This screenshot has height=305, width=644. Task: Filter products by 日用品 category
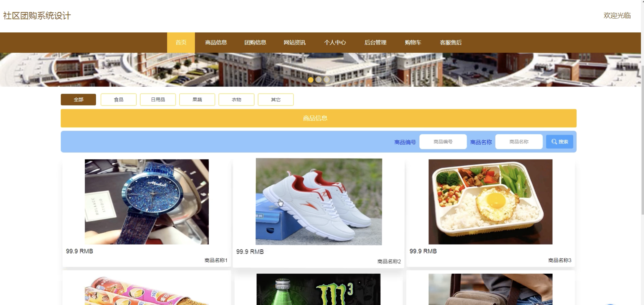pos(158,100)
